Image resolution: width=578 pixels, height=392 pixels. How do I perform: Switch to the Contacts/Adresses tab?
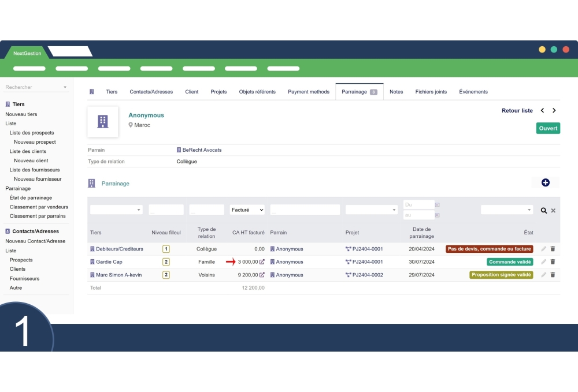(x=151, y=92)
